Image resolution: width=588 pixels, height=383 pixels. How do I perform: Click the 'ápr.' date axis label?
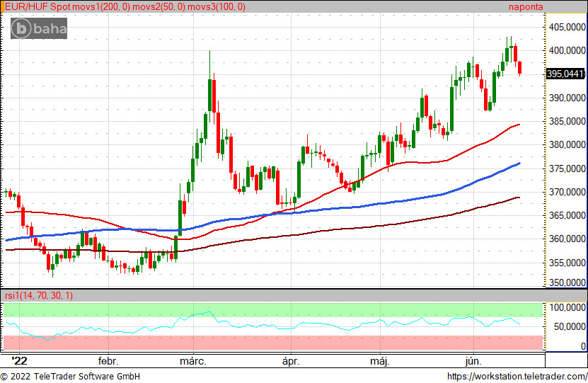click(291, 362)
